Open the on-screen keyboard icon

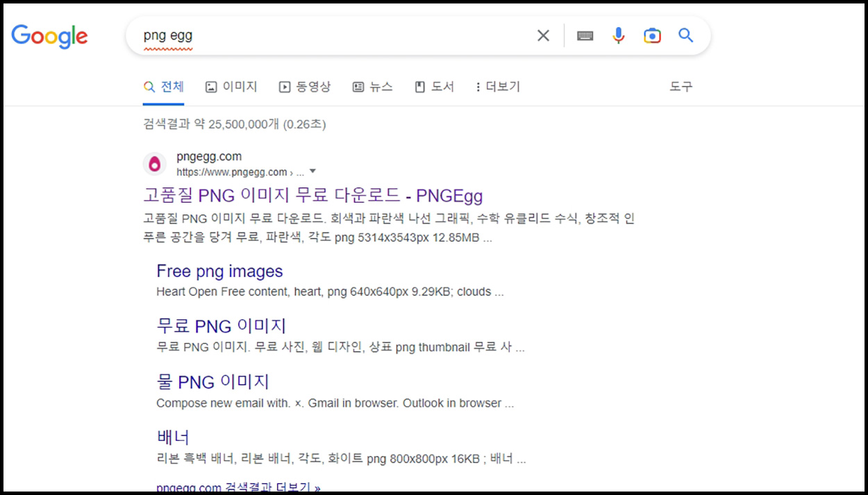(585, 35)
